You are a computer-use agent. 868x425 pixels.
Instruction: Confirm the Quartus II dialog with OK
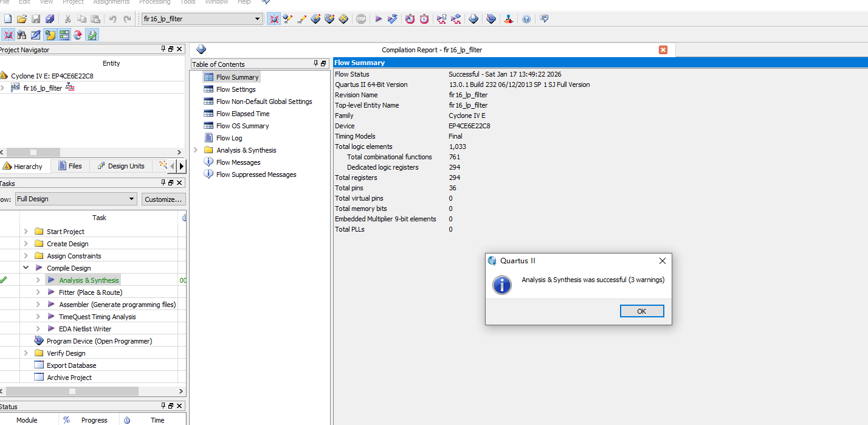tap(642, 311)
